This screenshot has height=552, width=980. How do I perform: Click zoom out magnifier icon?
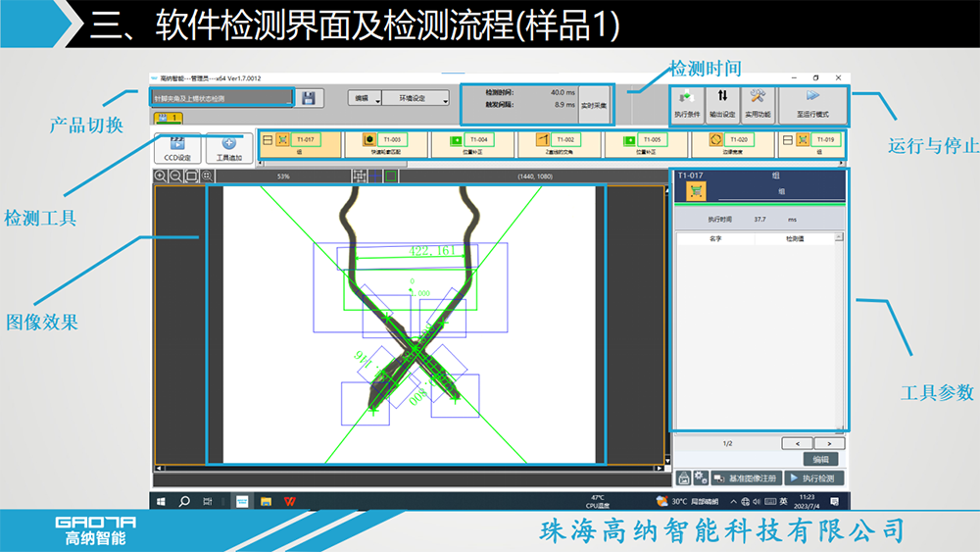coord(175,176)
